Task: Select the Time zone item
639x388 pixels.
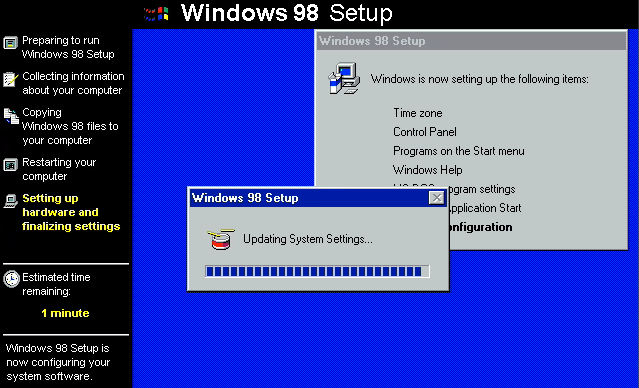Action: pos(418,113)
